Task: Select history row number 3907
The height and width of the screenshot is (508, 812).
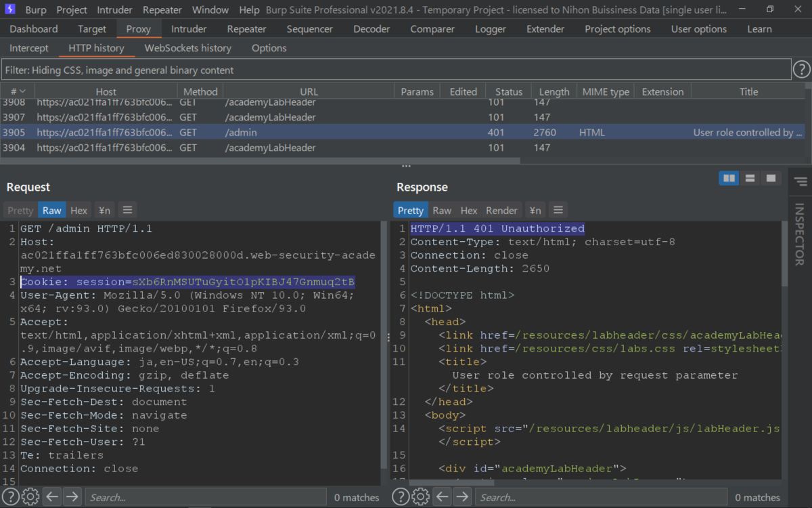Action: tap(403, 117)
